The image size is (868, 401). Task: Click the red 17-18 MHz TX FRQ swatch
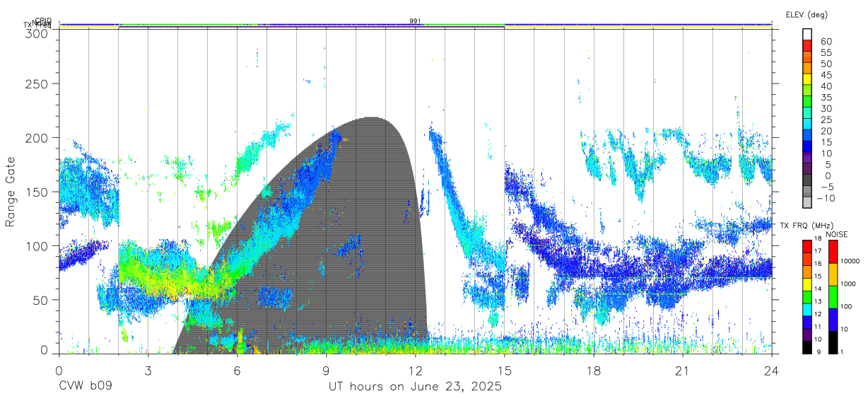pyautogui.click(x=807, y=247)
